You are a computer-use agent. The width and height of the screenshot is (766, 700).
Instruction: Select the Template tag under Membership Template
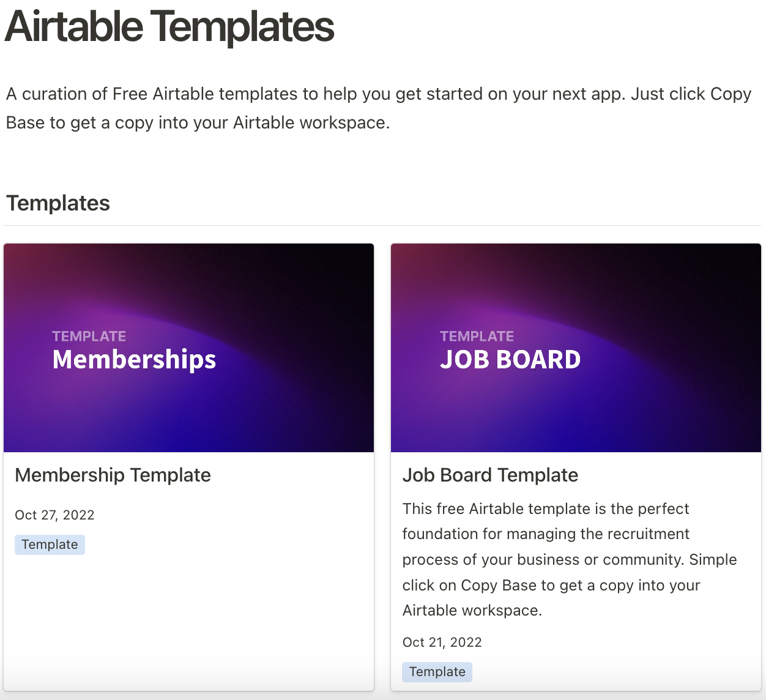pyautogui.click(x=50, y=544)
